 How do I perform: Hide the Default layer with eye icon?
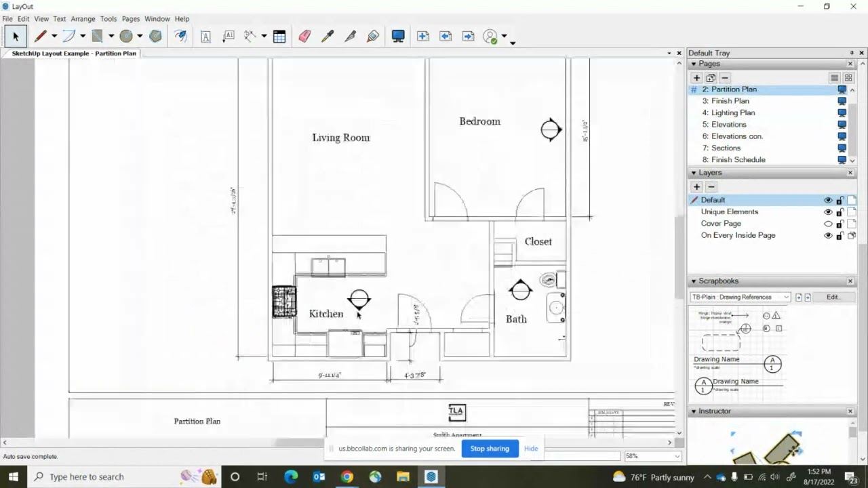[828, 201]
